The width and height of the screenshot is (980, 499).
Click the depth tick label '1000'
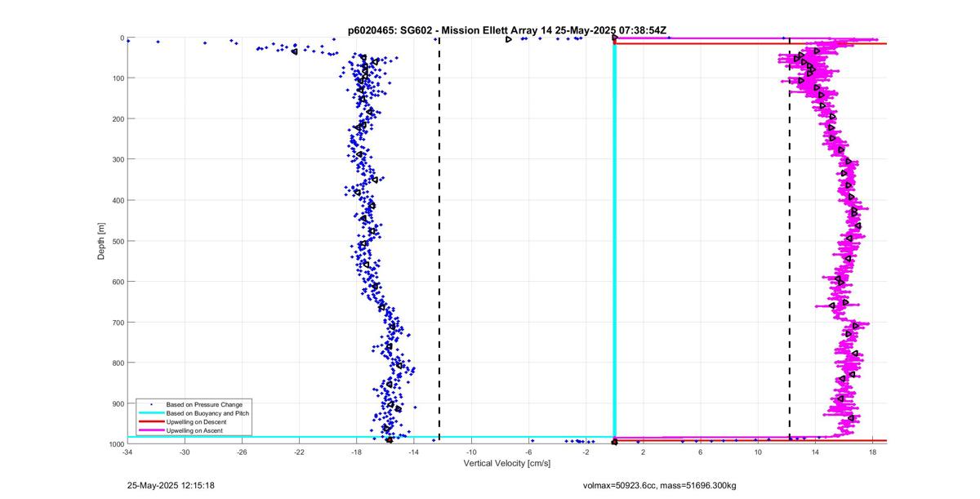pyautogui.click(x=116, y=443)
